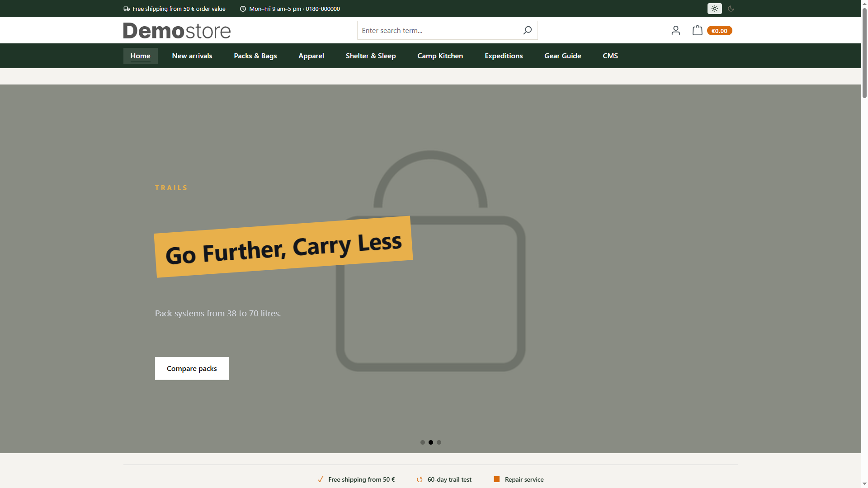The image size is (868, 488).
Task: Open the Gear Guide menu item
Action: point(562,56)
